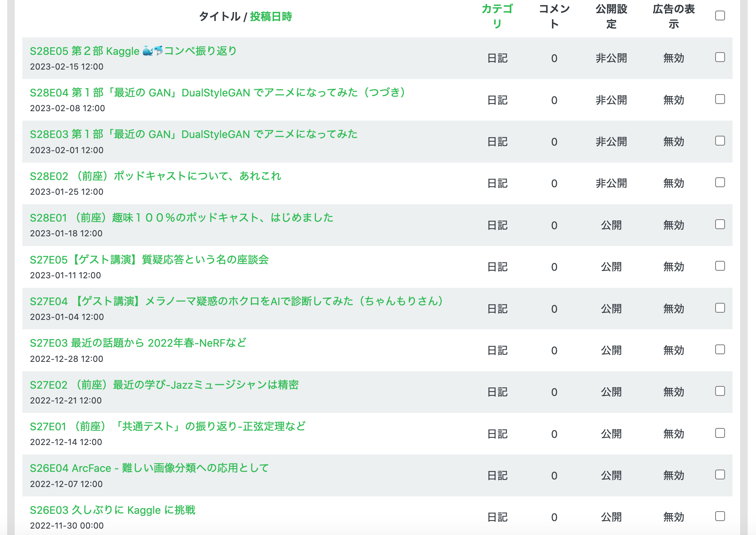Image resolution: width=756 pixels, height=535 pixels.
Task: Open post S28E03 DualStyleGAN でアニメになってみた
Action: click(194, 134)
